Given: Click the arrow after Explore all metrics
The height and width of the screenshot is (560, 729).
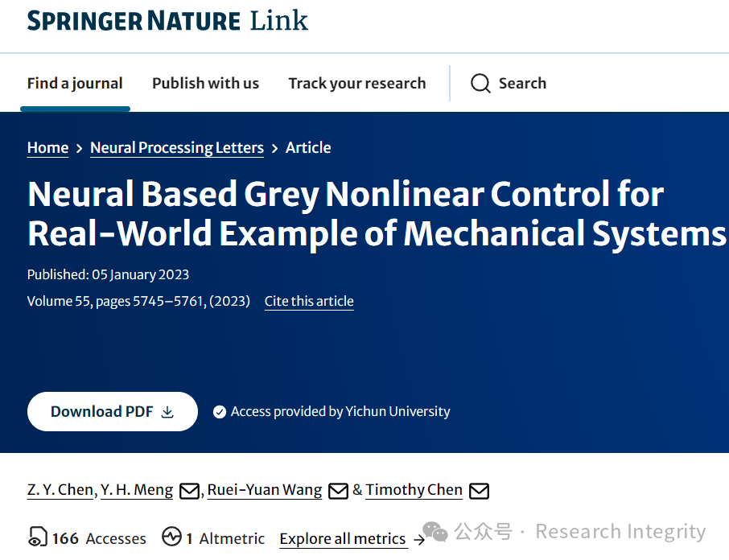Looking at the screenshot, I should point(419,540).
